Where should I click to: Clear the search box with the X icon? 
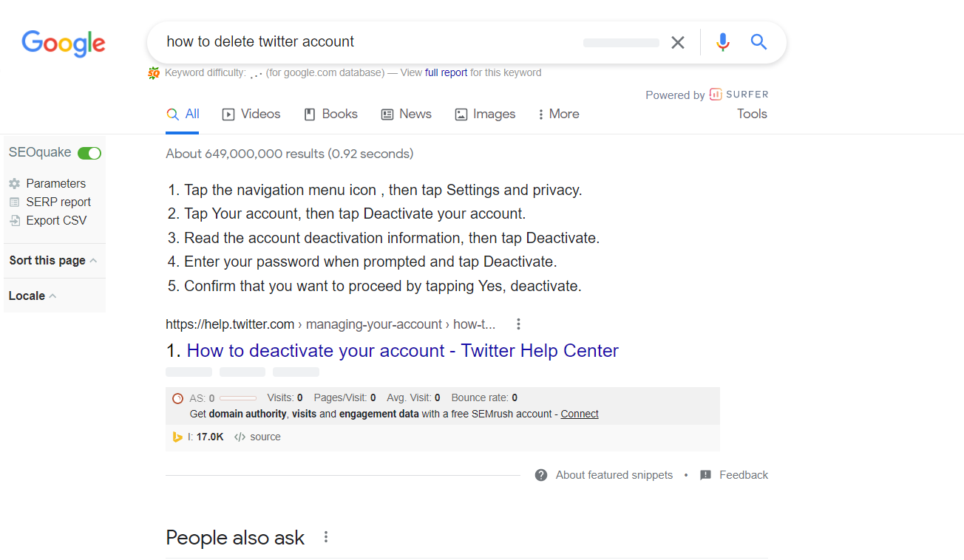coord(678,42)
